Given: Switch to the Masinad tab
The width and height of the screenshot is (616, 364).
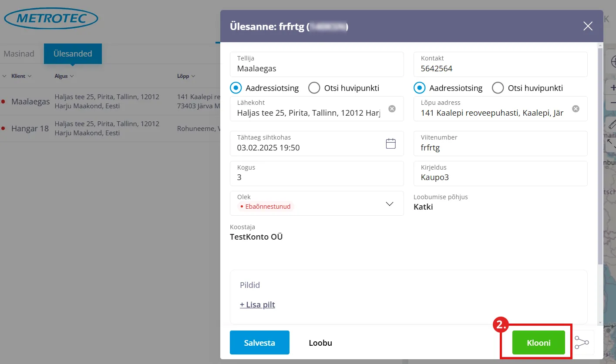Looking at the screenshot, I should pos(19,54).
